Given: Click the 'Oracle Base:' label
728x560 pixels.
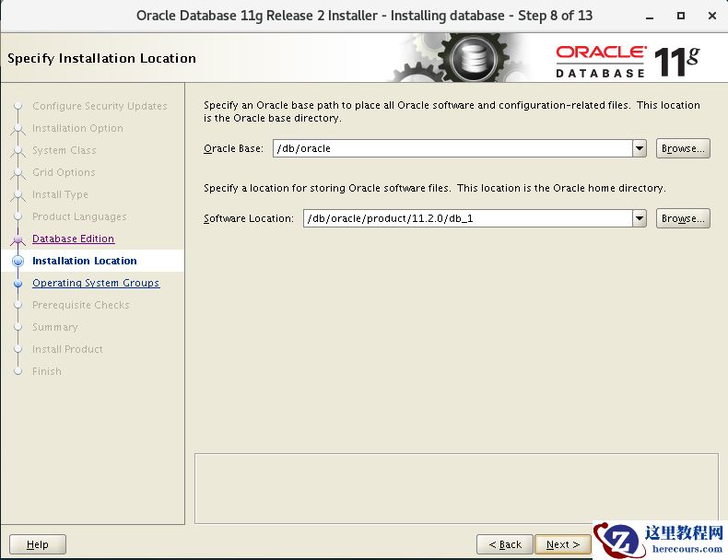Looking at the screenshot, I should click(x=233, y=148).
